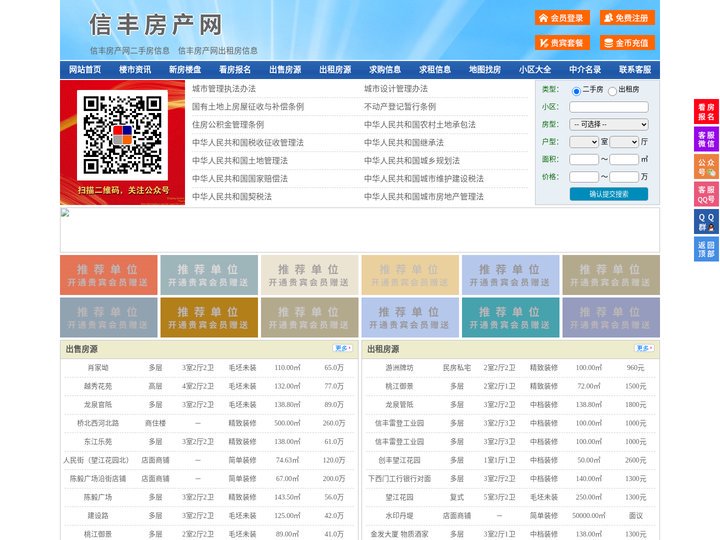The width and height of the screenshot is (720, 540).
Task: Open 新房楼盘 navigation item
Action: click(185, 70)
